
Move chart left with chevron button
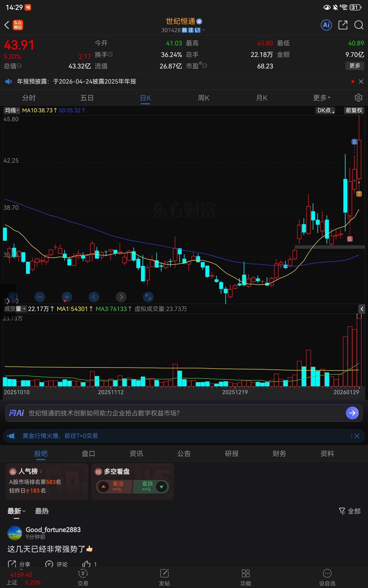tap(94, 297)
